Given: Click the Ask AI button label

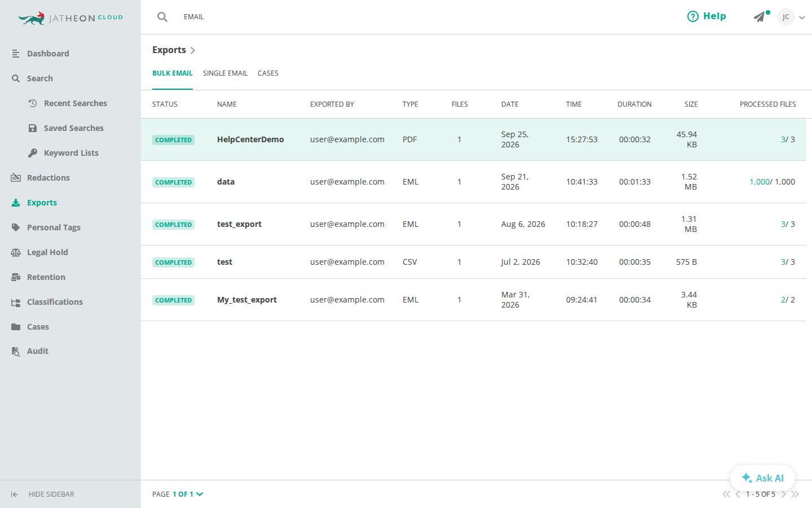Looking at the screenshot, I should click(x=770, y=478).
